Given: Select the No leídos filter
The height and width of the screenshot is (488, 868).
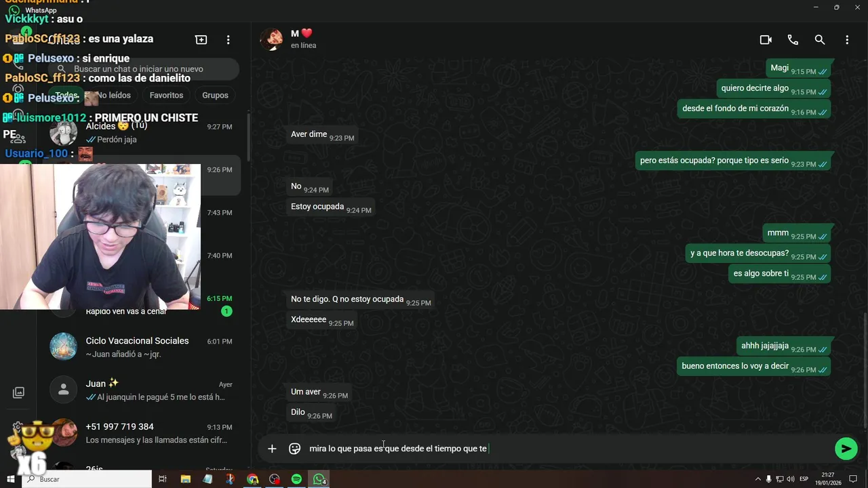Looking at the screenshot, I should [113, 96].
